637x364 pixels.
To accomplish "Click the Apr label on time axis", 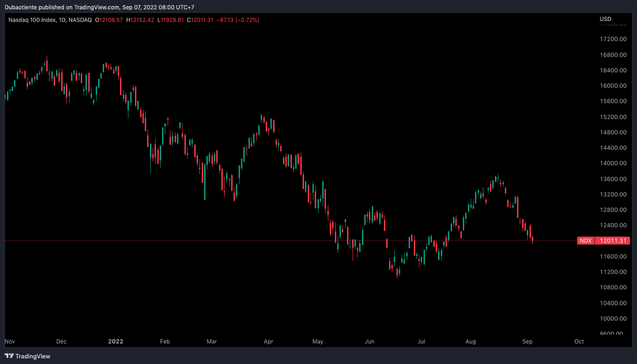I will [x=269, y=342].
